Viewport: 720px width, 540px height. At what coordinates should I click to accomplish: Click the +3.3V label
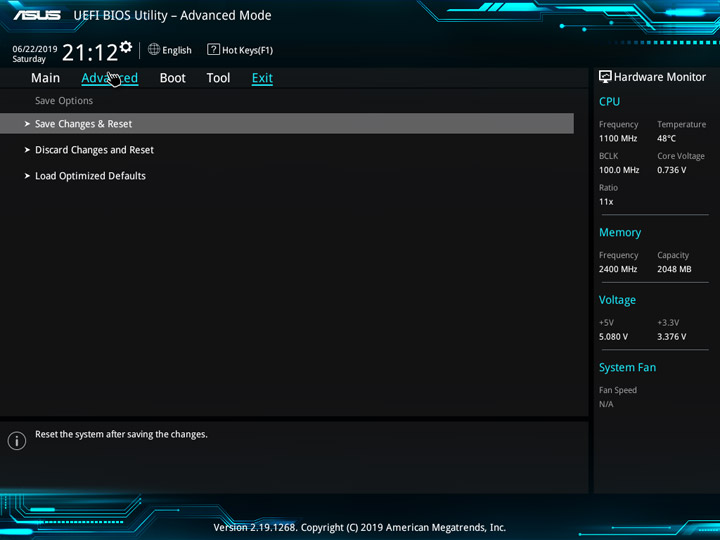point(668,323)
